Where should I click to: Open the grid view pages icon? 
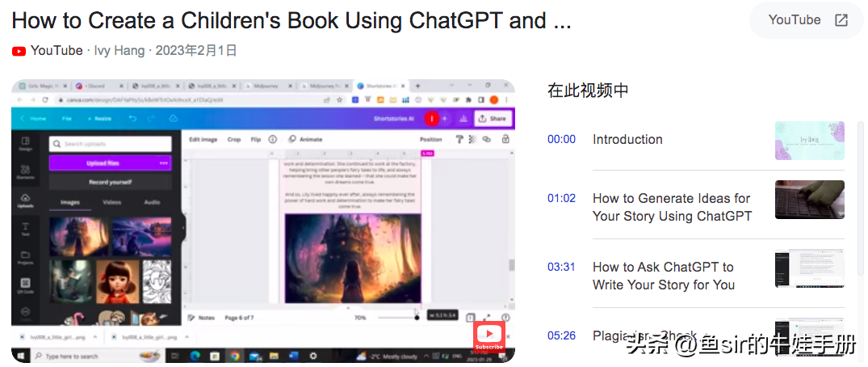470,318
